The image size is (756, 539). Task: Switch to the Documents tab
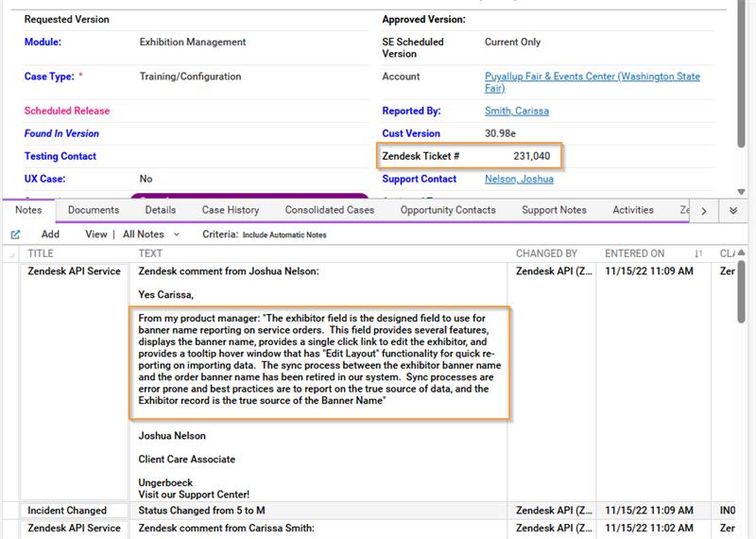click(94, 210)
